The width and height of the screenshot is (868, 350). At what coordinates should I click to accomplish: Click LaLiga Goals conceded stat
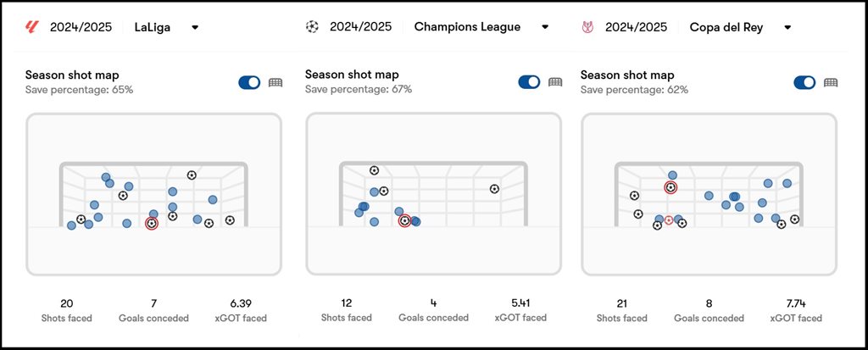pos(153,310)
